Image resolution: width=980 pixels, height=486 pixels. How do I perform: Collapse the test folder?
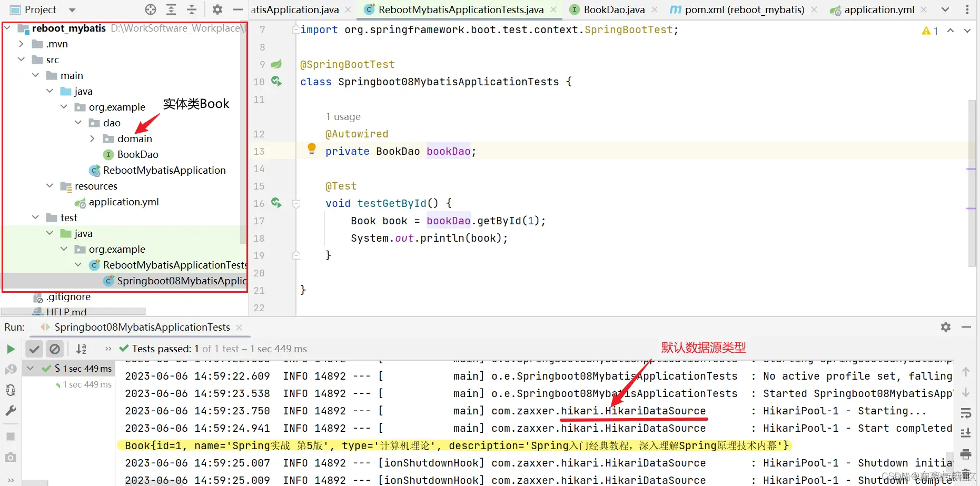coord(35,217)
